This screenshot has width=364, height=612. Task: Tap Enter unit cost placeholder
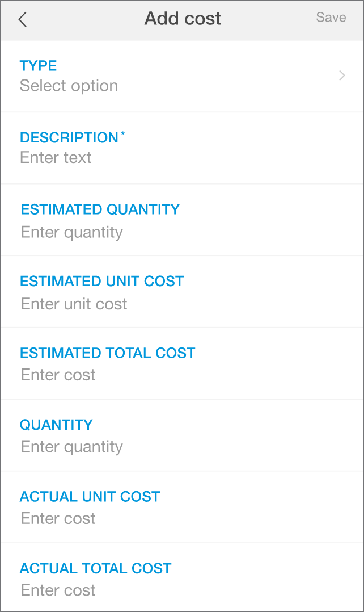coord(73,304)
